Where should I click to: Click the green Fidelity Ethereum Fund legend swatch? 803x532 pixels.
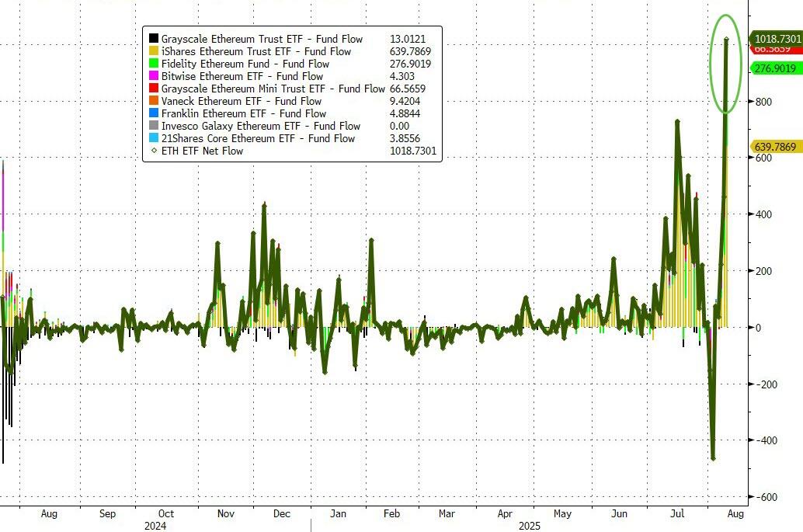(154, 64)
